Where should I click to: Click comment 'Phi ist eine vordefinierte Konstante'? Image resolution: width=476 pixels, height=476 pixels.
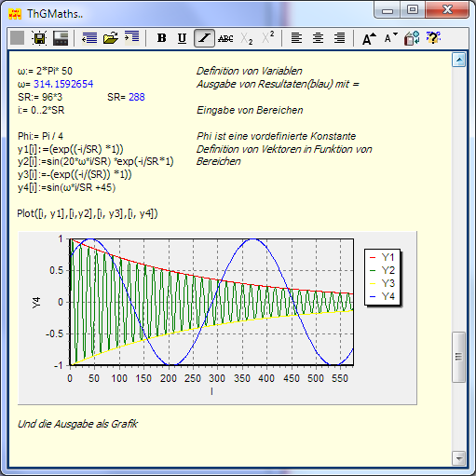pyautogui.click(x=277, y=136)
